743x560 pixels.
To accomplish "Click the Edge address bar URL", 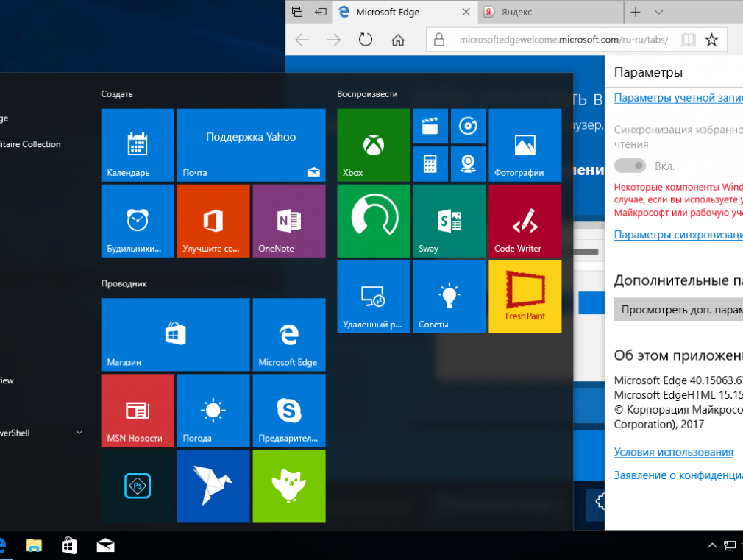I will point(564,40).
